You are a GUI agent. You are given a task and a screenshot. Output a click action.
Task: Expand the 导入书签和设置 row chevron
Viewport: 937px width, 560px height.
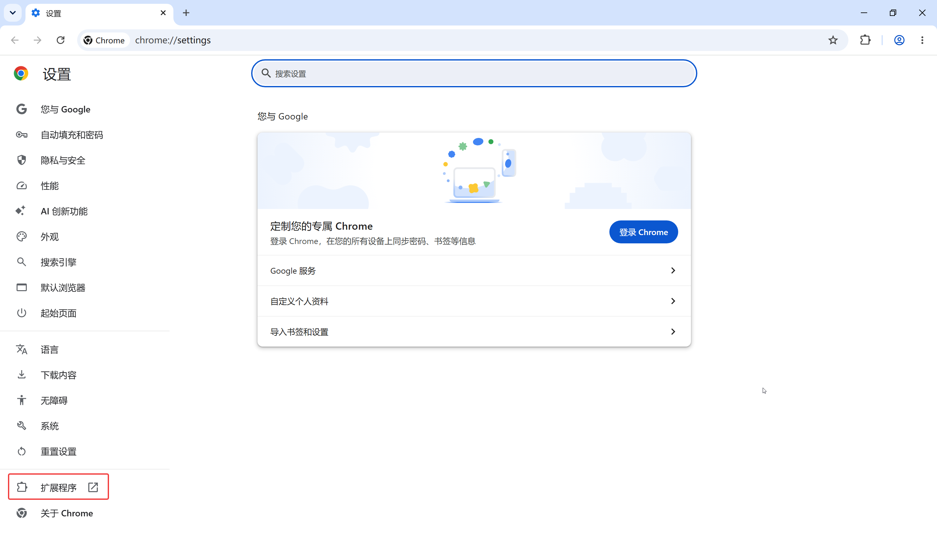click(x=673, y=331)
